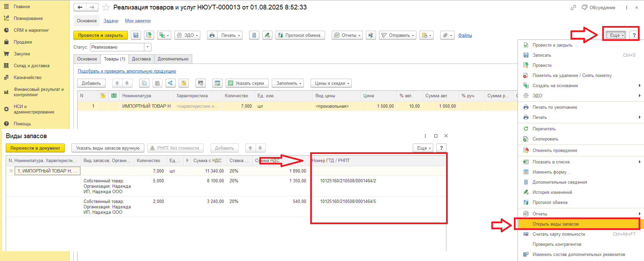Open the alcohol products selection link
The image size is (644, 261).
[x=127, y=71]
